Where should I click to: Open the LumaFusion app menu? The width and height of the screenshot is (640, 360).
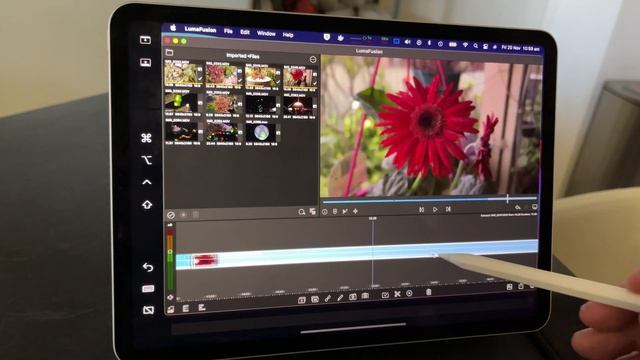(x=200, y=29)
